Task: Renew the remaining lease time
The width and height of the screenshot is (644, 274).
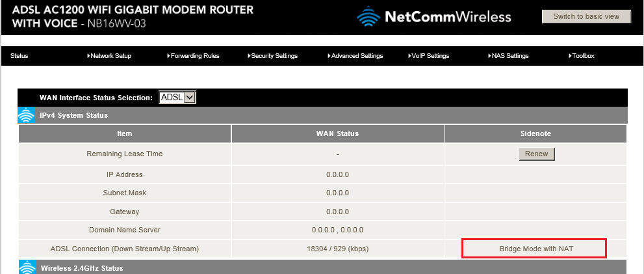Action: (x=536, y=154)
